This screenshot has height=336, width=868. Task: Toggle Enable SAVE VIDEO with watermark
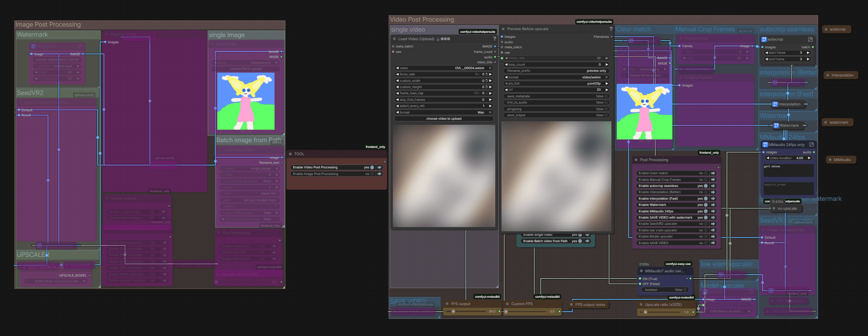click(x=706, y=218)
